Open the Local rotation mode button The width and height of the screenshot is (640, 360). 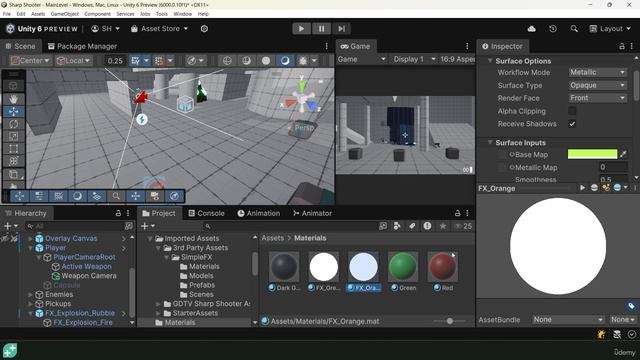(x=73, y=61)
